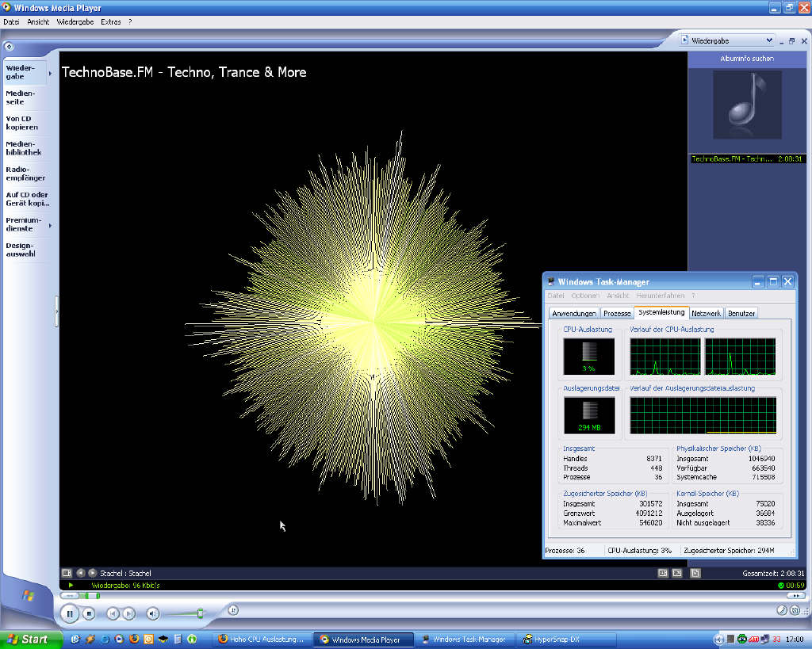Screen dimensions: 812x649
Task: Switch to the Anwendungen tab in Task-Manager
Action: pyautogui.click(x=574, y=313)
